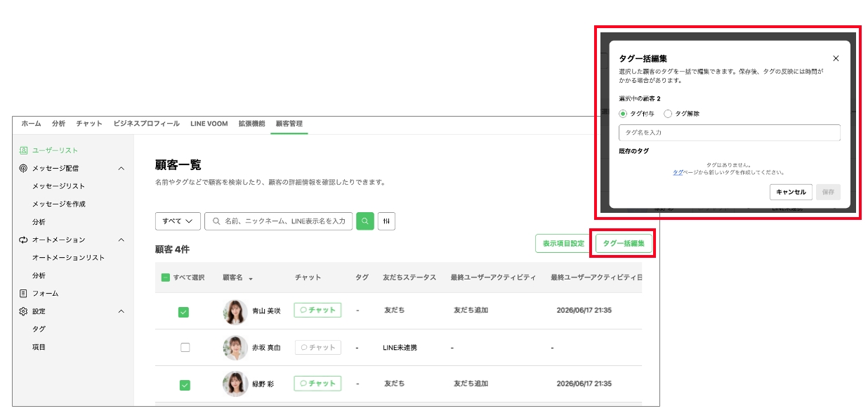Open the filter sliders icon button

[387, 221]
